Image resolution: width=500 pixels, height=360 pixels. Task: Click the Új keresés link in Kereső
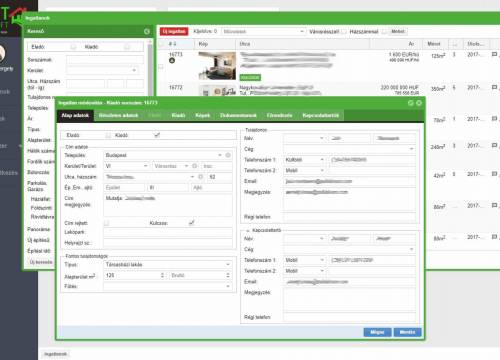coord(41,262)
